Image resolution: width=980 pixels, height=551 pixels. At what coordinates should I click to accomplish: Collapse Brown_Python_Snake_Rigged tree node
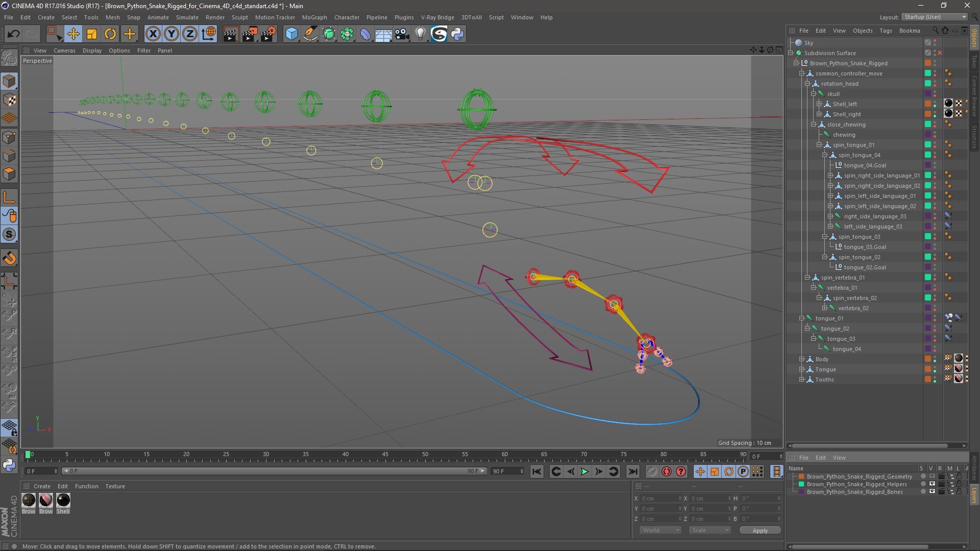click(796, 63)
